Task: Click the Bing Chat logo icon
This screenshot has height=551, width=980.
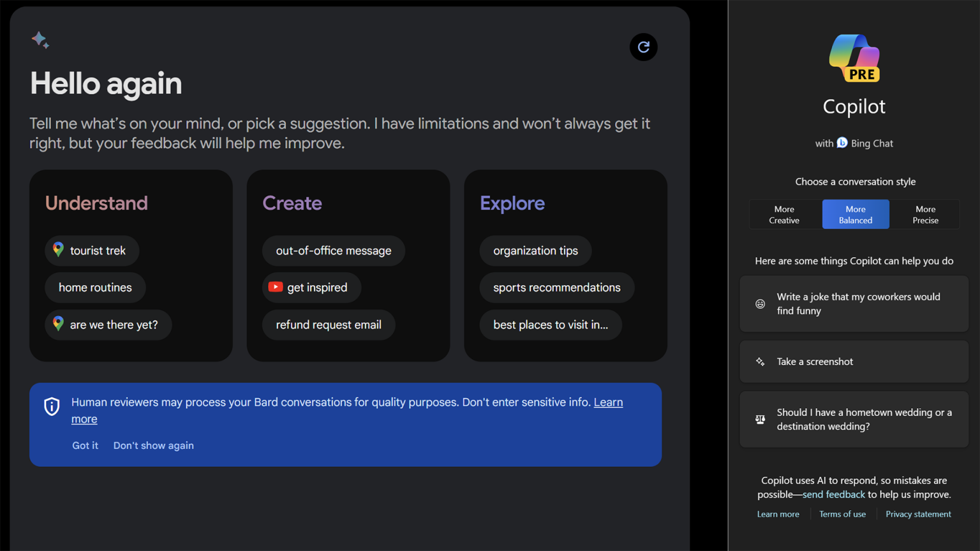Action: pos(842,143)
